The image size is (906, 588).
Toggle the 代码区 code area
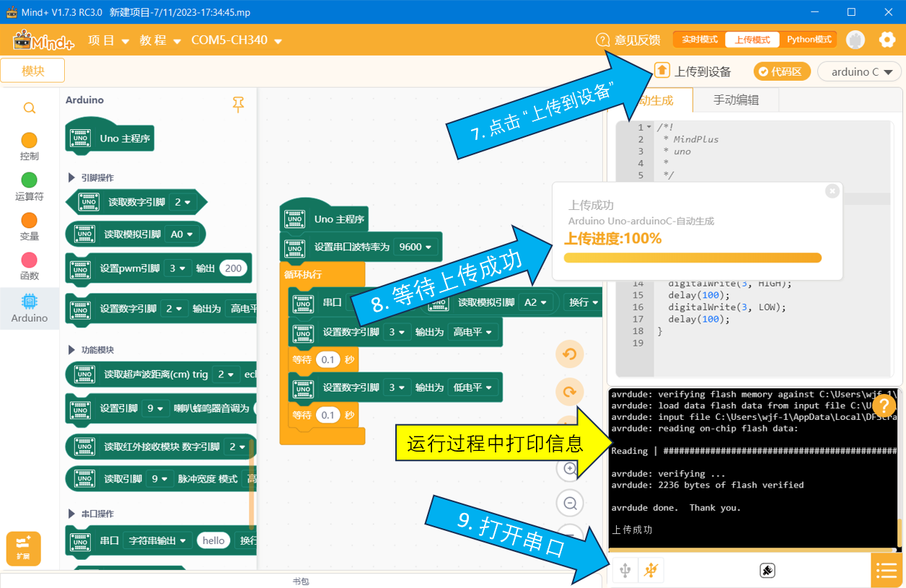(783, 71)
